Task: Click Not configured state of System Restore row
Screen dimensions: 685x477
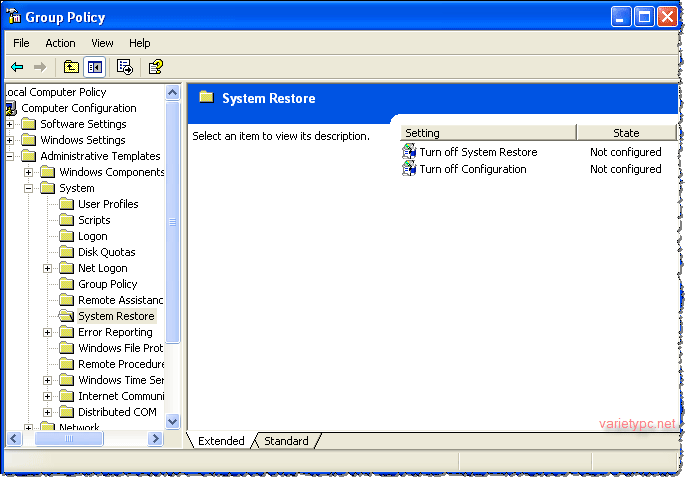Action: [626, 152]
